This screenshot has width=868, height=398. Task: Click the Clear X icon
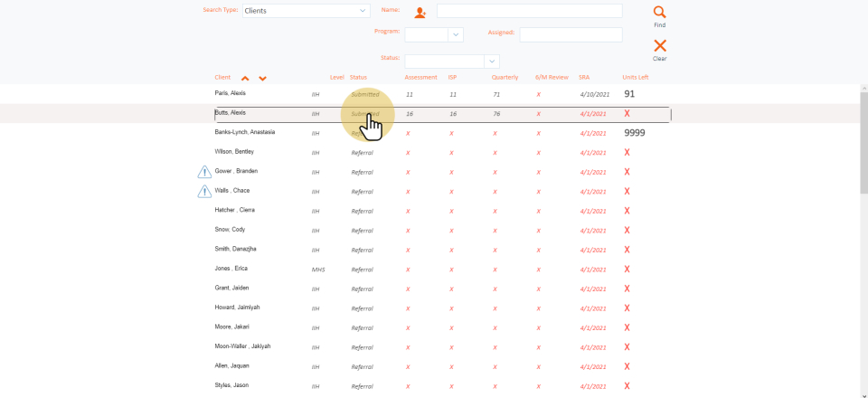659,45
